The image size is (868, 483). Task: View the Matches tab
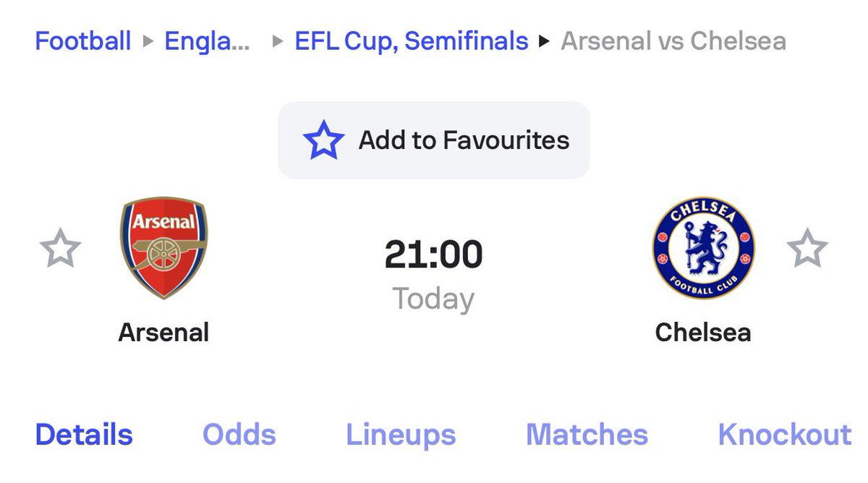(x=587, y=435)
